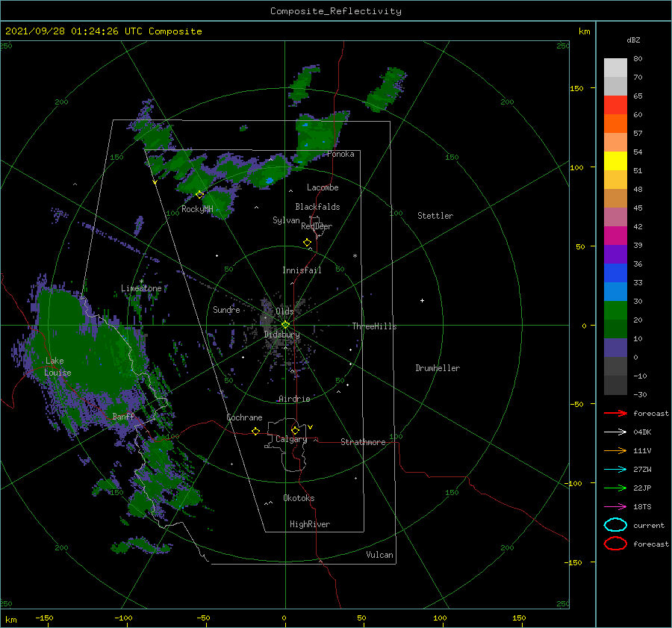The width and height of the screenshot is (672, 628).
Task: Click the Cochrane city label
Action: (x=244, y=417)
